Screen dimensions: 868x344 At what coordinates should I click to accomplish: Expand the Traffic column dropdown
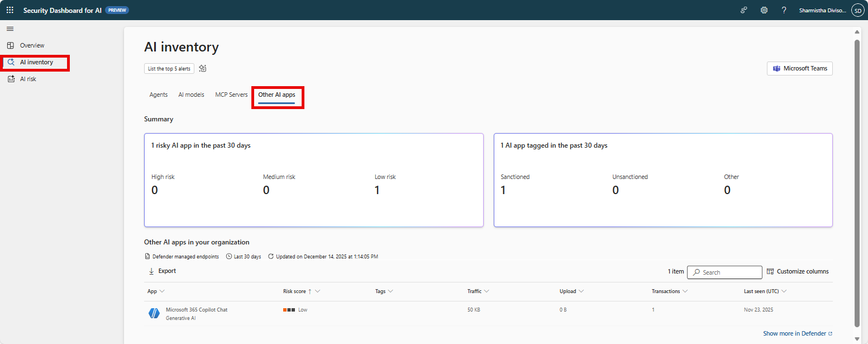487,291
